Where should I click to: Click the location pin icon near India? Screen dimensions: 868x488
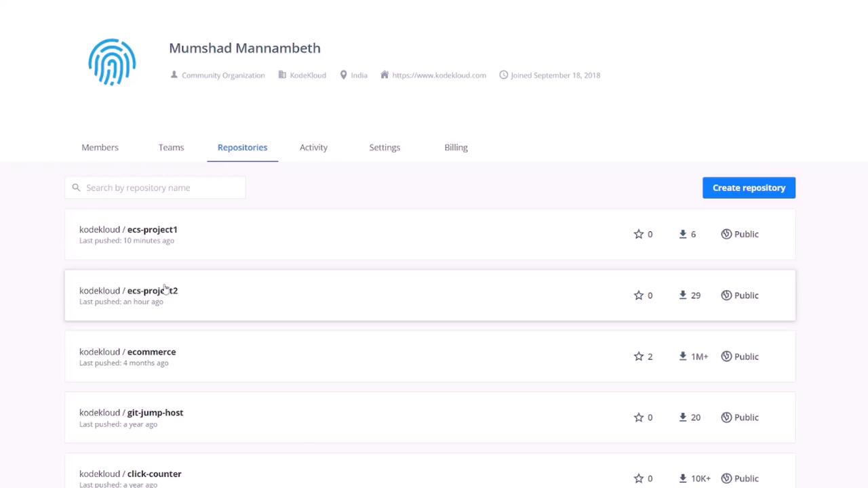[x=344, y=75]
